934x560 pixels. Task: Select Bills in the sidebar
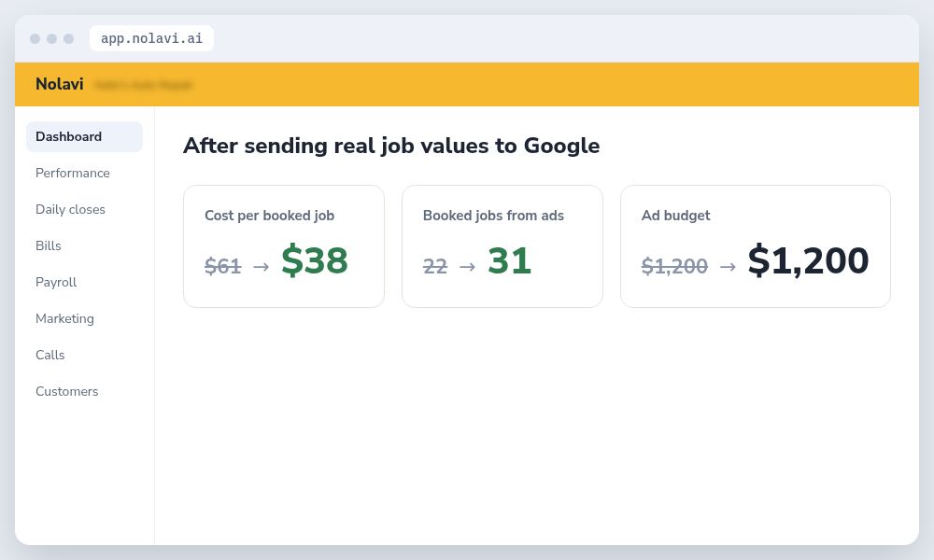(x=49, y=245)
